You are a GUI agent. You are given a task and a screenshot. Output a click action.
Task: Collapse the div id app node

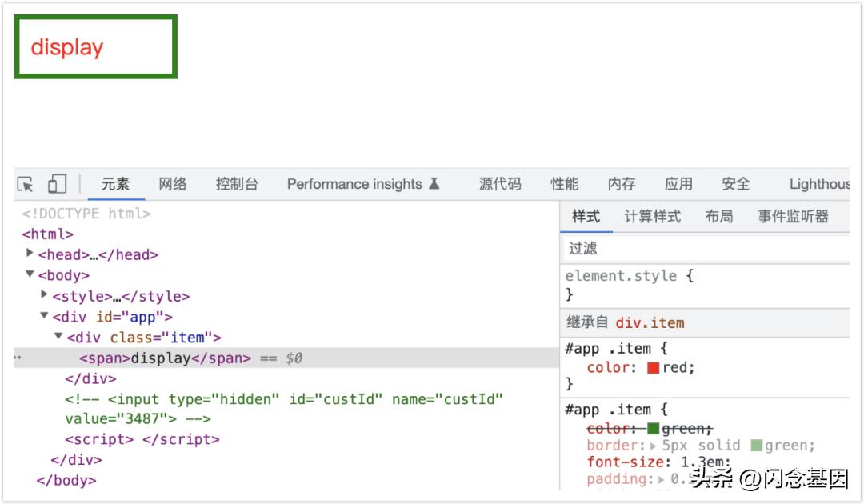pos(45,316)
